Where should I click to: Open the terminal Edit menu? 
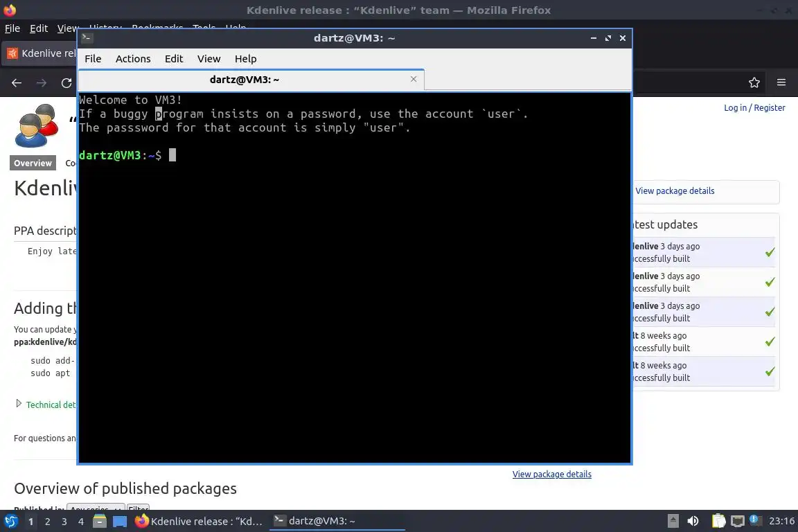pyautogui.click(x=174, y=59)
